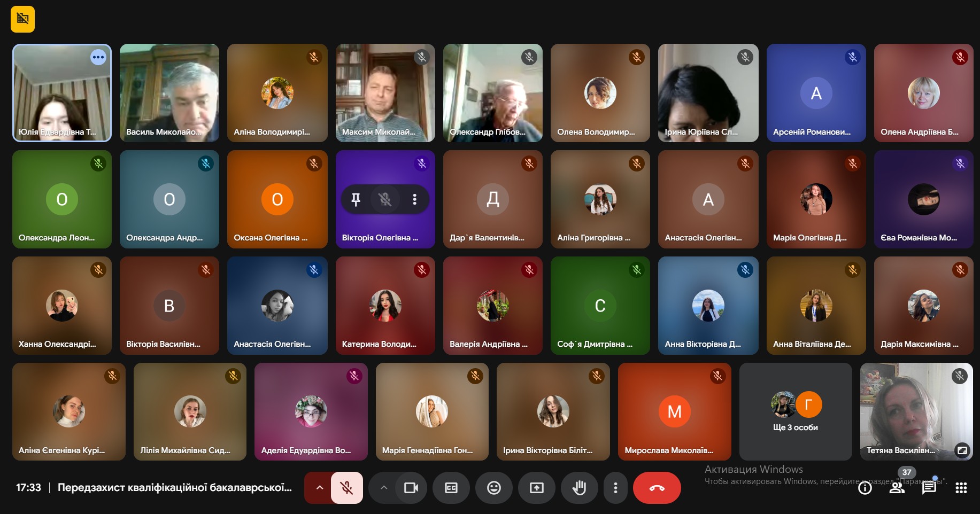Pin Вікторія Олегівна's tile to the screen
The height and width of the screenshot is (514, 980).
pyautogui.click(x=356, y=199)
